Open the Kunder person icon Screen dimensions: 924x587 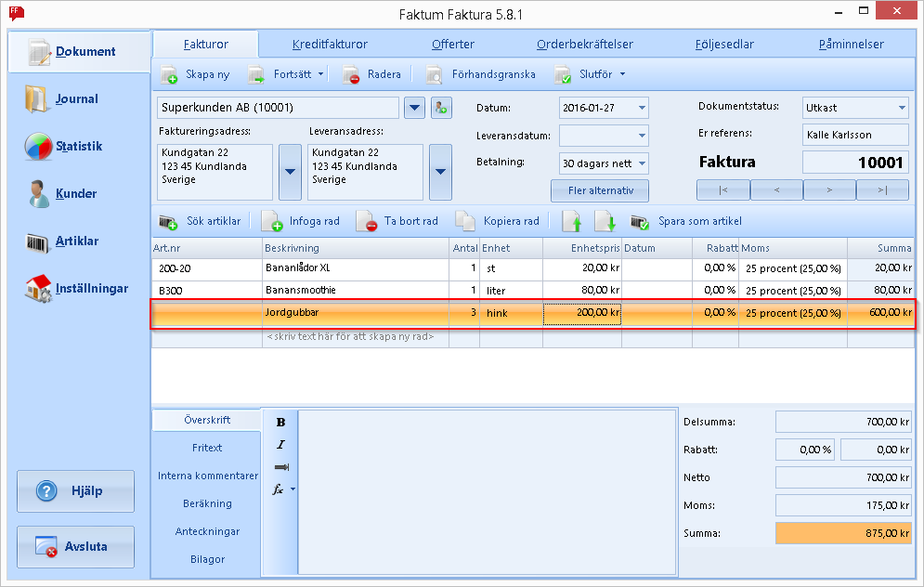pyautogui.click(x=39, y=194)
